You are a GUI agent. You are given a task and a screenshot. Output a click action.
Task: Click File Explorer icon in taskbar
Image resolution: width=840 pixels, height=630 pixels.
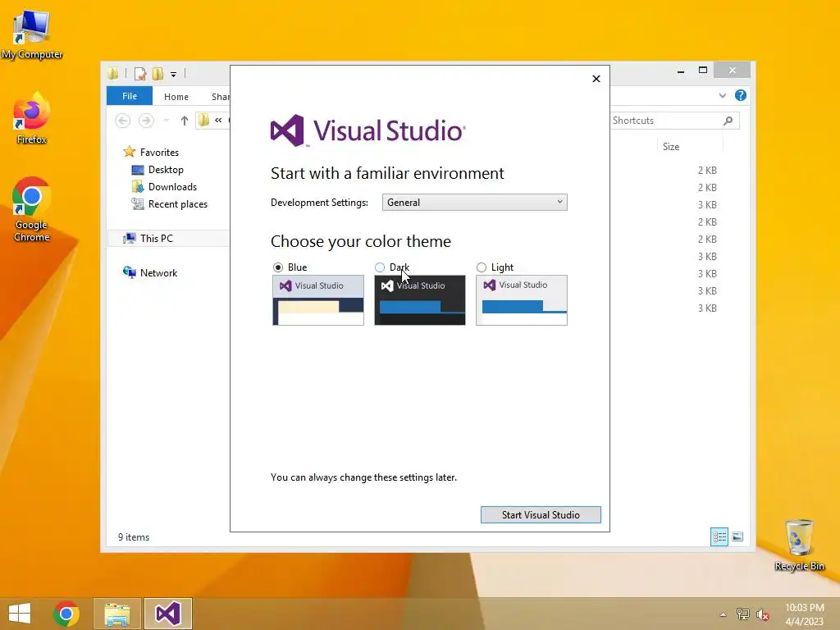click(x=117, y=614)
